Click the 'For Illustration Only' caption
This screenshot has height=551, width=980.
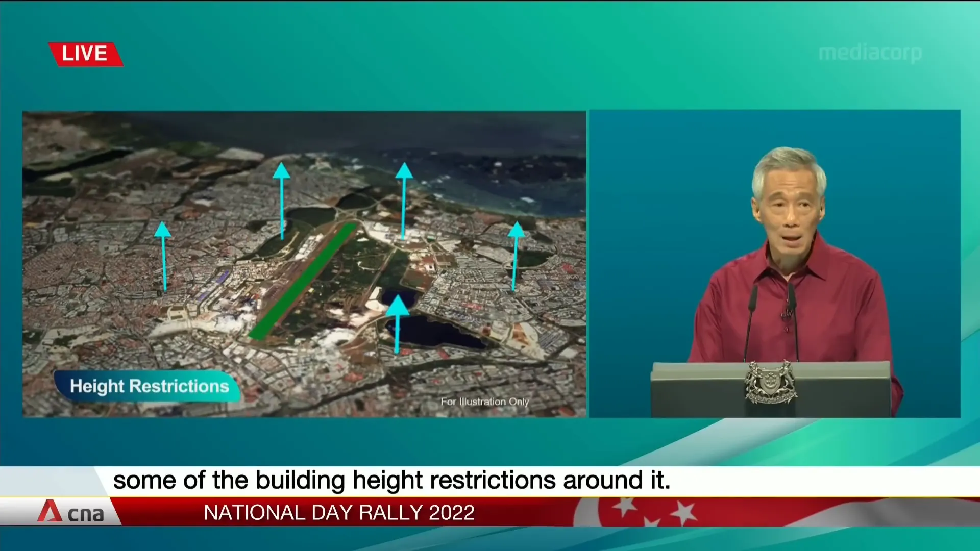click(x=484, y=402)
